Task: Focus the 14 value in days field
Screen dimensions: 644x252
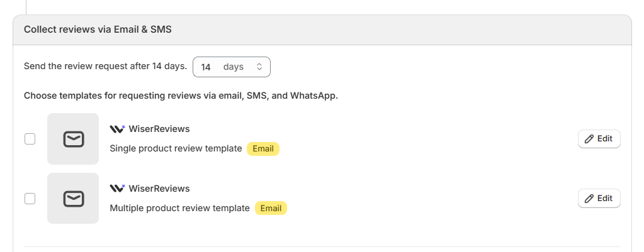Action: [206, 67]
